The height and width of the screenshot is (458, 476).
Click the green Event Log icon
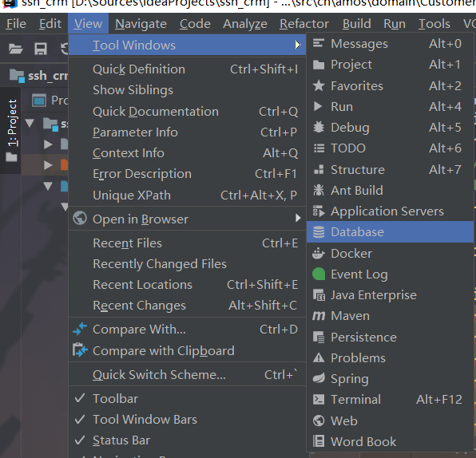tap(319, 274)
